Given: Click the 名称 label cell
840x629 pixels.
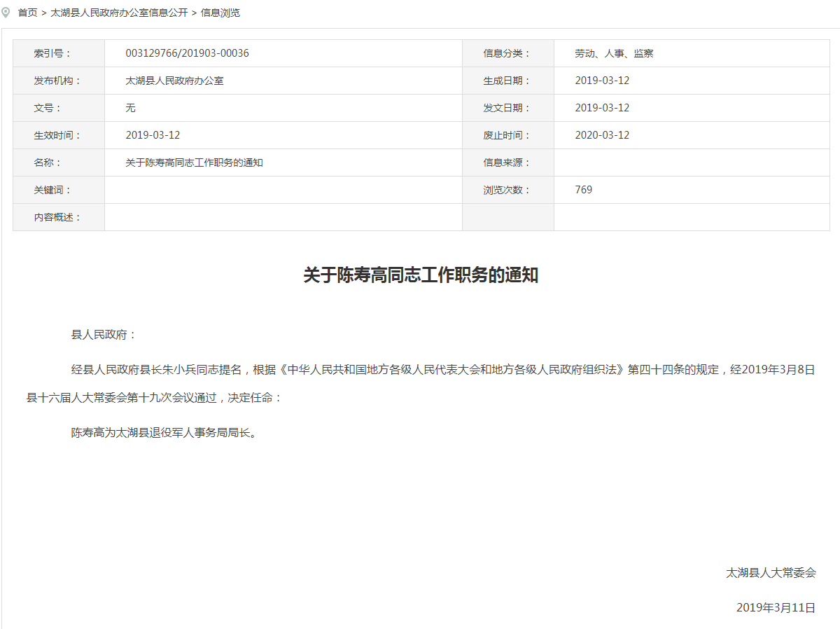Looking at the screenshot, I should [x=59, y=163].
